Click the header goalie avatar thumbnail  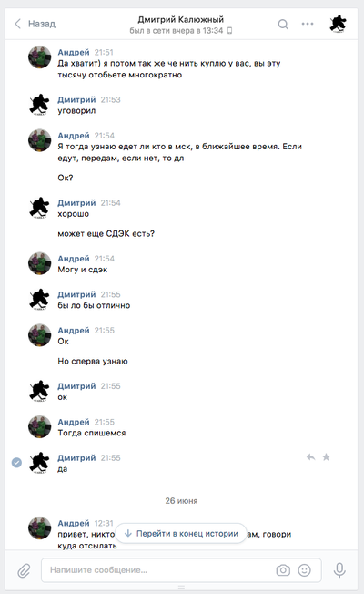[338, 24]
